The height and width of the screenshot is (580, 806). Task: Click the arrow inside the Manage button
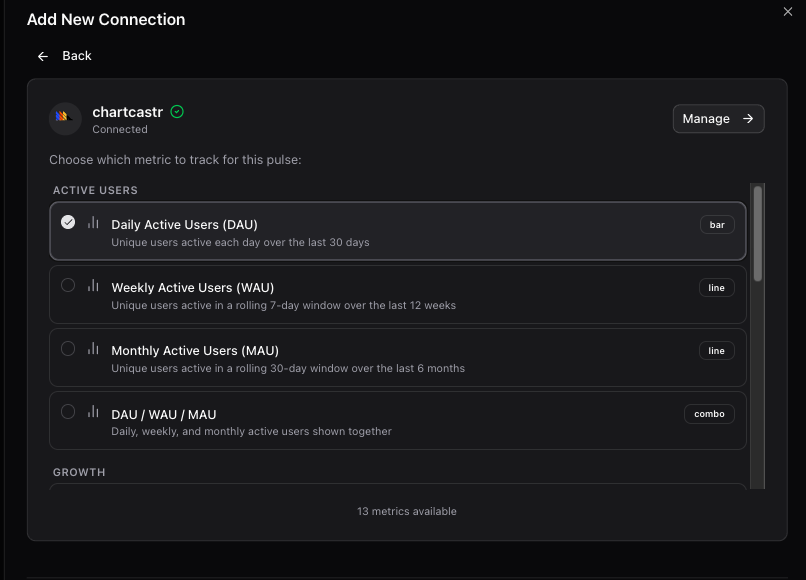746,118
